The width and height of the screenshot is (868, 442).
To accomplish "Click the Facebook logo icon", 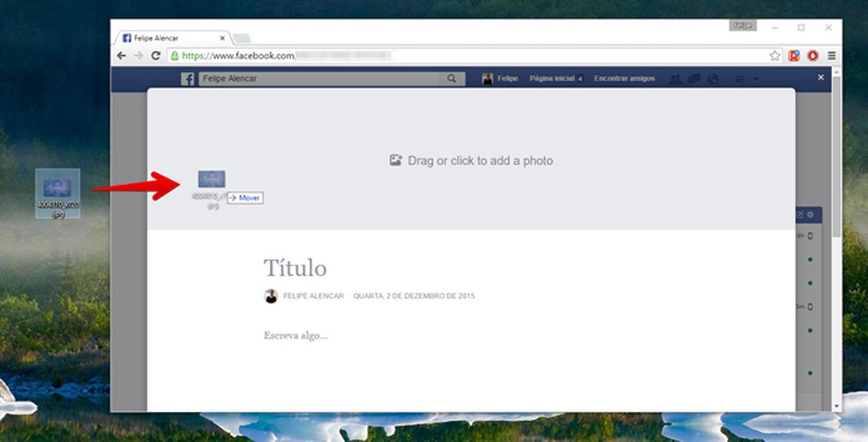I will click(188, 79).
